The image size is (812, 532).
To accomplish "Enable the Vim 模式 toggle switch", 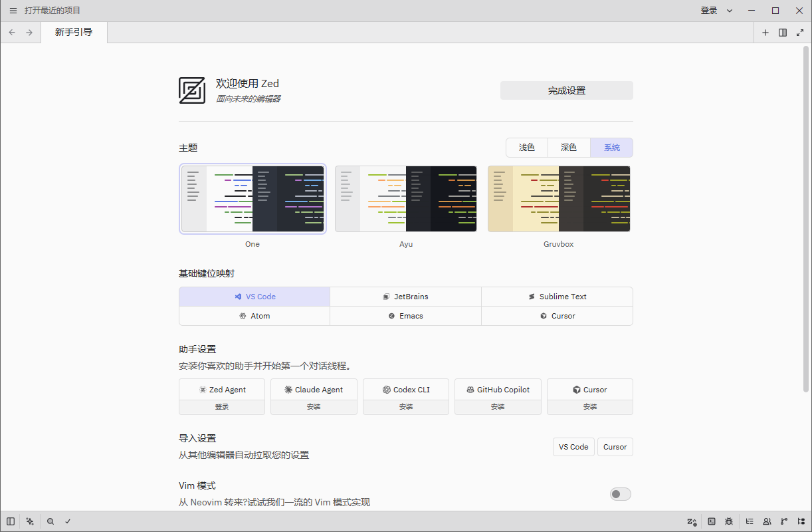I will point(621,494).
